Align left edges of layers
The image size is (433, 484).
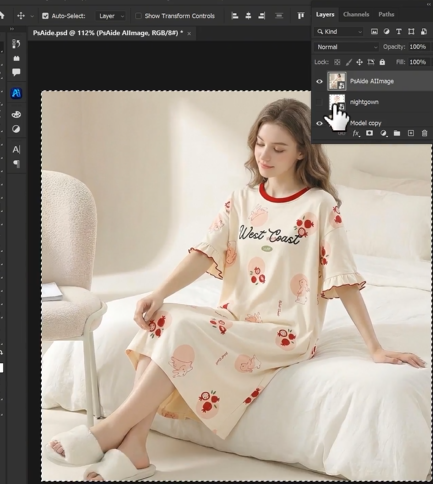pos(235,16)
